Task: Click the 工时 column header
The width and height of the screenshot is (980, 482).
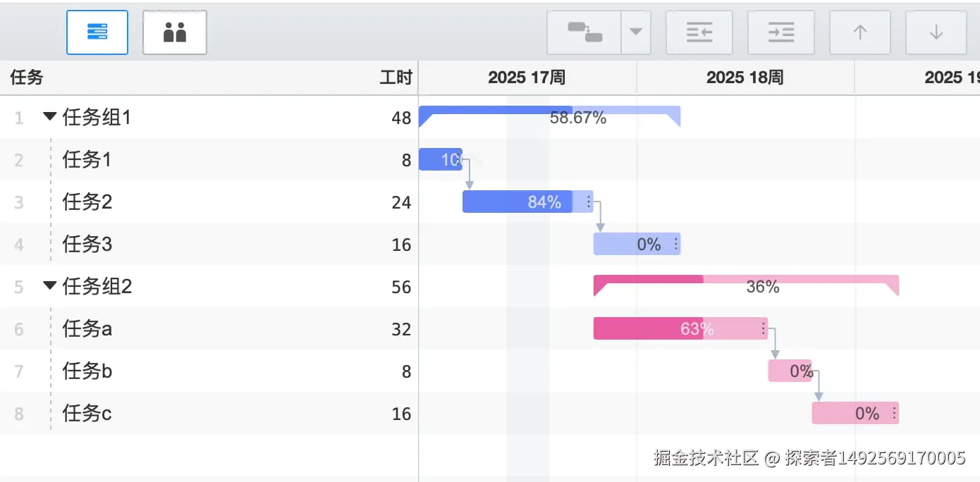Action: [x=396, y=78]
